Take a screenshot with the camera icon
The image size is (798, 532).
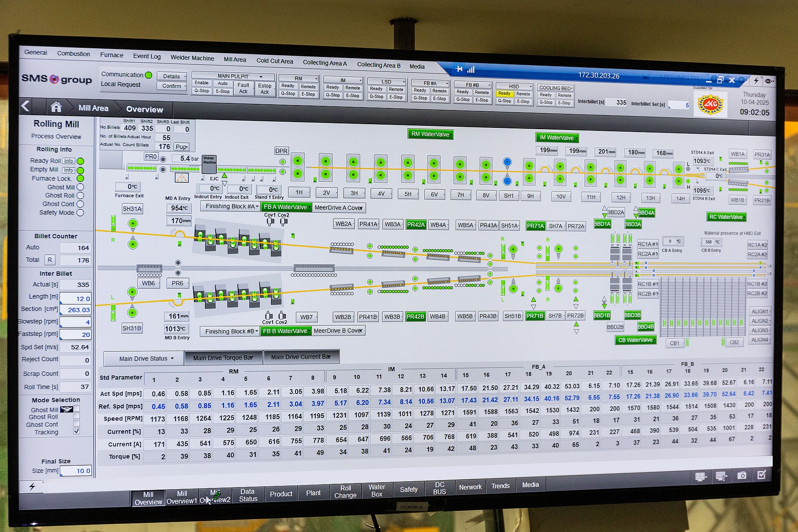741,476
